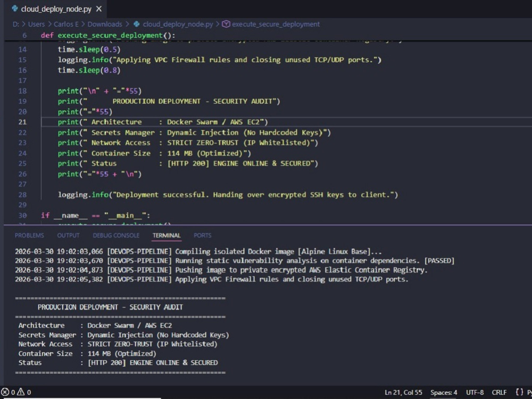Screen dimensions: 532x399
Task: Click terminal row Network Access : STRICT ZERO-TRUST
Action: coord(118,344)
